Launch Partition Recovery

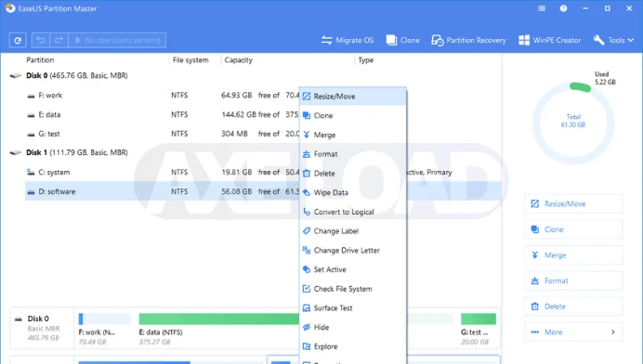[468, 40]
